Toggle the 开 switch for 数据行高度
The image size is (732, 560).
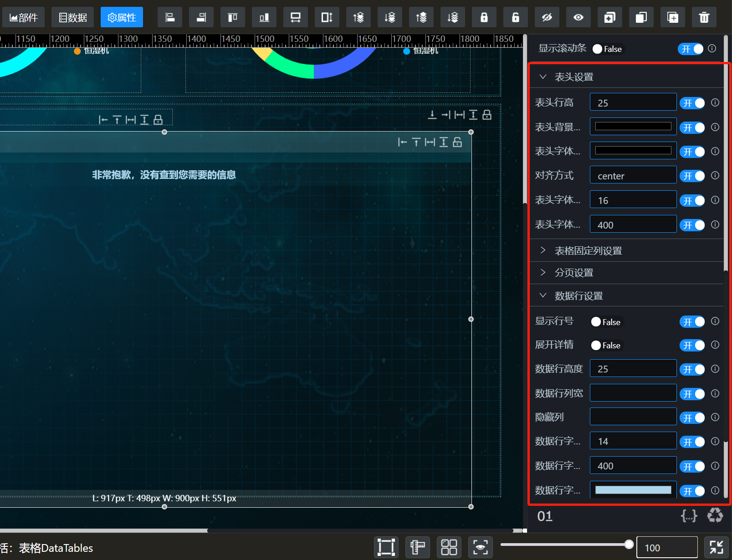[x=692, y=369]
